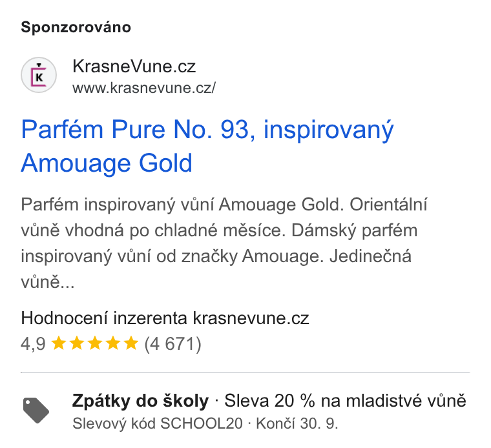Click the fifth gold rating star
The width and height of the screenshot is (491, 448).
tap(131, 343)
